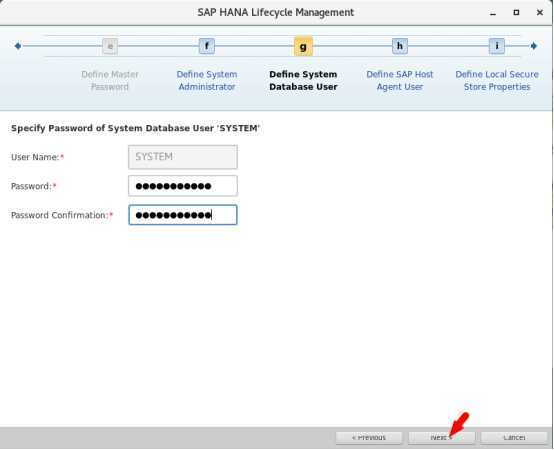Click the left diamond arrow of step bar
Screen dimensions: 554x450
point(18,46)
